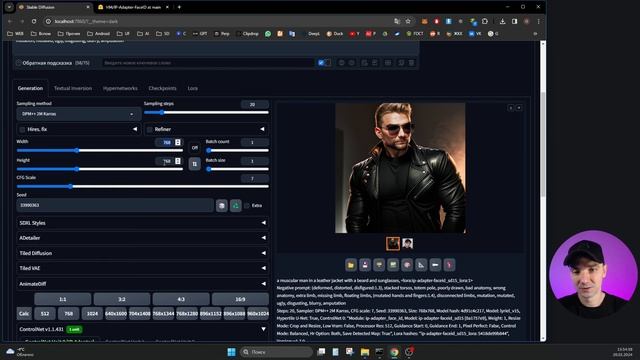Open the browser side panel icon
Image resolution: width=640 pixels, height=360 pixels.
tap(514, 21)
